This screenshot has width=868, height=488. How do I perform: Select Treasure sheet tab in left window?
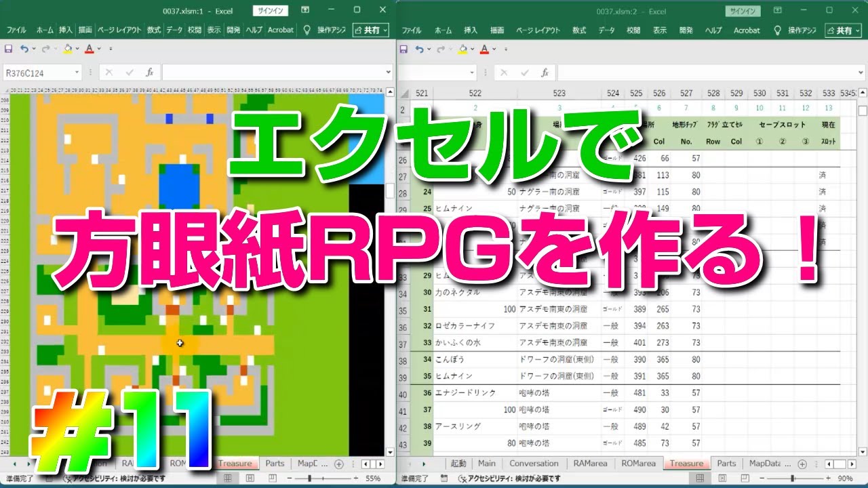[x=235, y=464]
